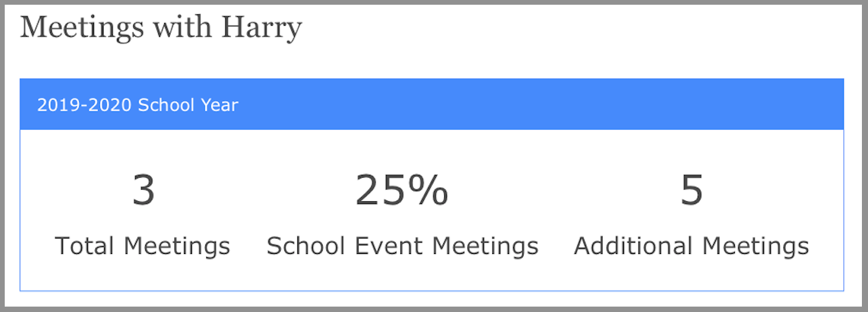Viewport: 868px width, 312px height.
Task: Click empty area of the blue header bar
Action: pyautogui.click(x=541, y=105)
